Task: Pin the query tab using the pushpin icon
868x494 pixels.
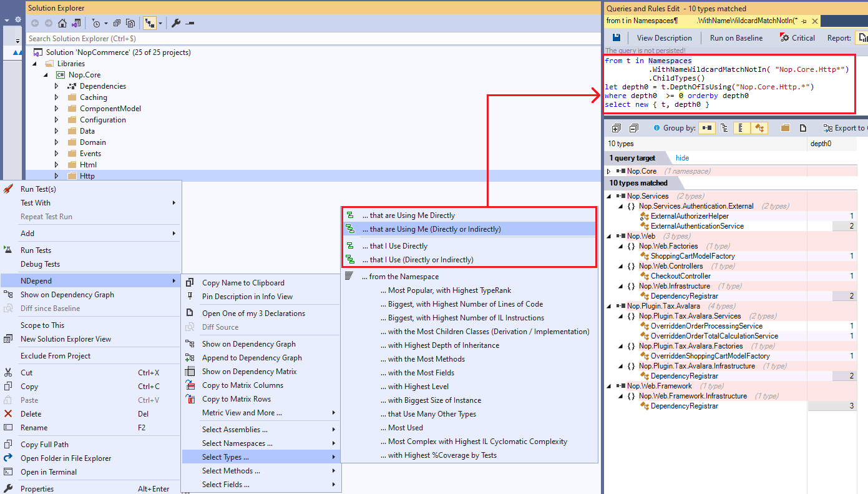Action: [804, 21]
